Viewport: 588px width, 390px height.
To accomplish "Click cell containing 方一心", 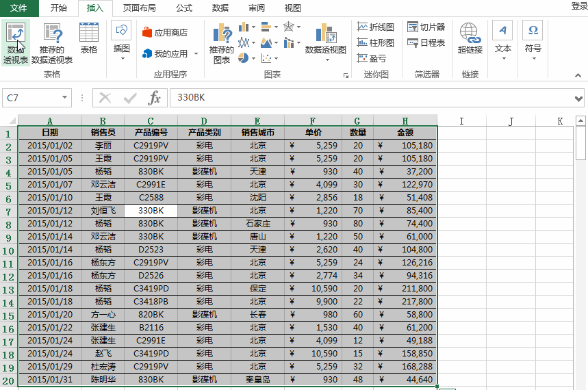I will coord(103,315).
